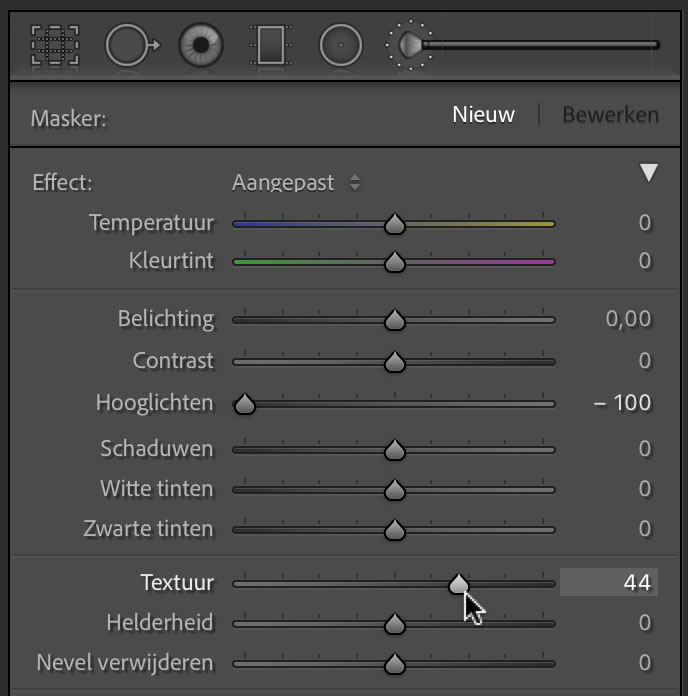This screenshot has width=688, height=696.
Task: Open the Aangepast effect preset dropdown
Action: (296, 182)
